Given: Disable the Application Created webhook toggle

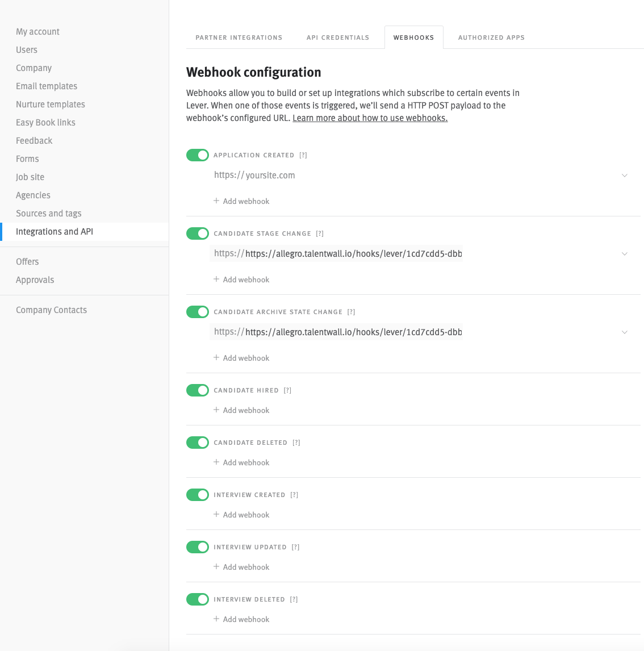Looking at the screenshot, I should [198, 155].
